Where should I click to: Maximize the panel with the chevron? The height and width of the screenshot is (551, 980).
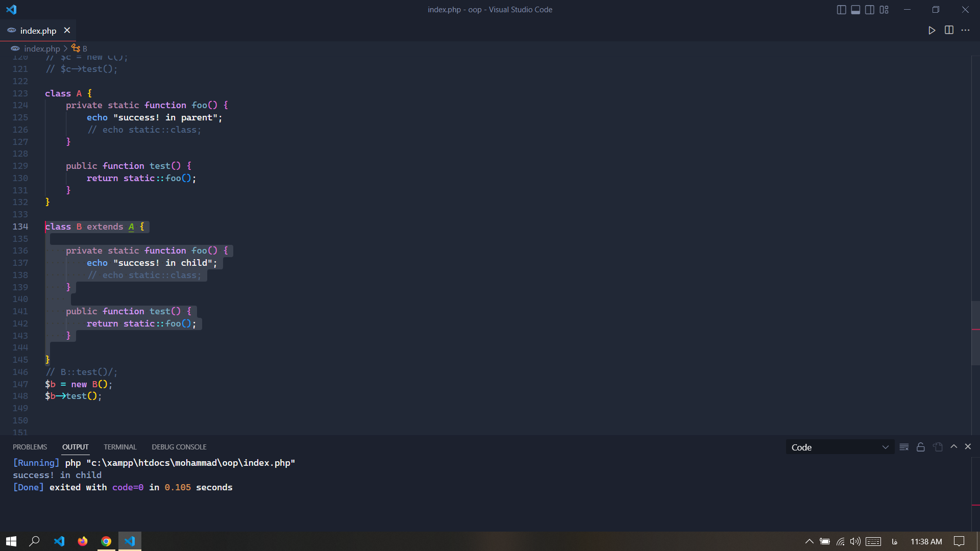[953, 446]
